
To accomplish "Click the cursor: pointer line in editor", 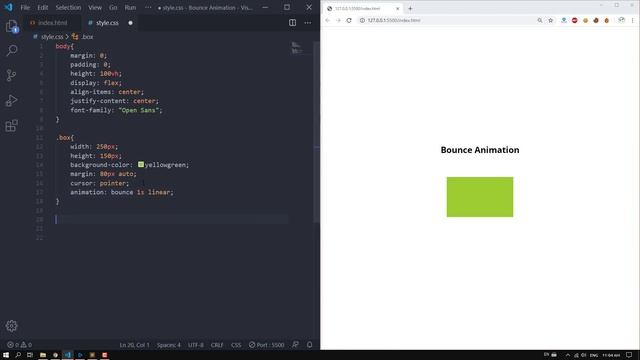I will [99, 183].
